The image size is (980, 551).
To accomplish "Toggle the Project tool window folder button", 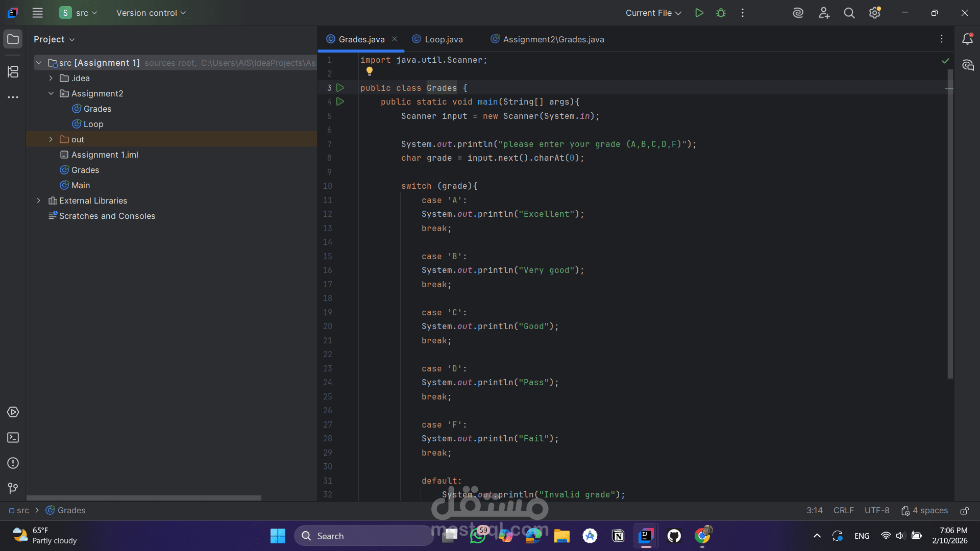I will [13, 39].
